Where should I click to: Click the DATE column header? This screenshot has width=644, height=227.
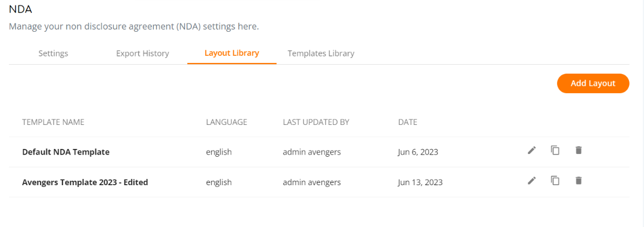click(x=408, y=122)
